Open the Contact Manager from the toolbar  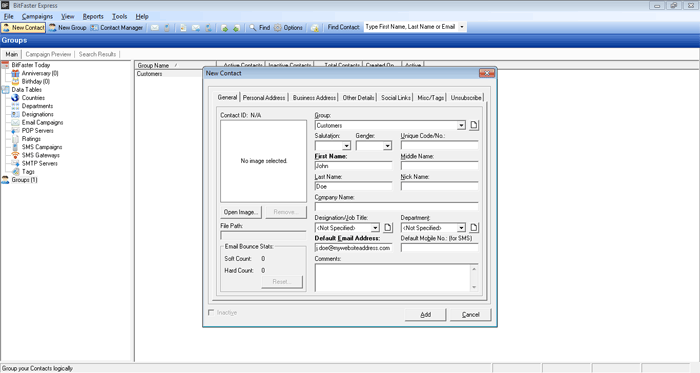pyautogui.click(x=117, y=28)
